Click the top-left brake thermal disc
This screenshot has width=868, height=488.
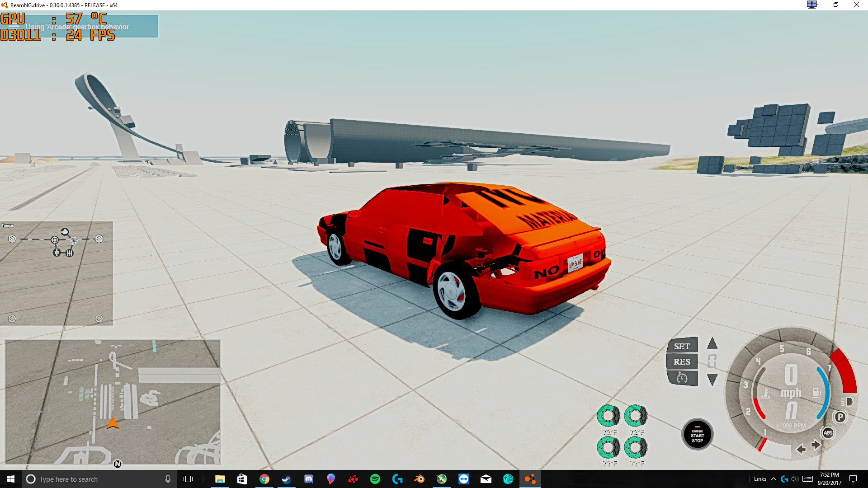click(609, 415)
